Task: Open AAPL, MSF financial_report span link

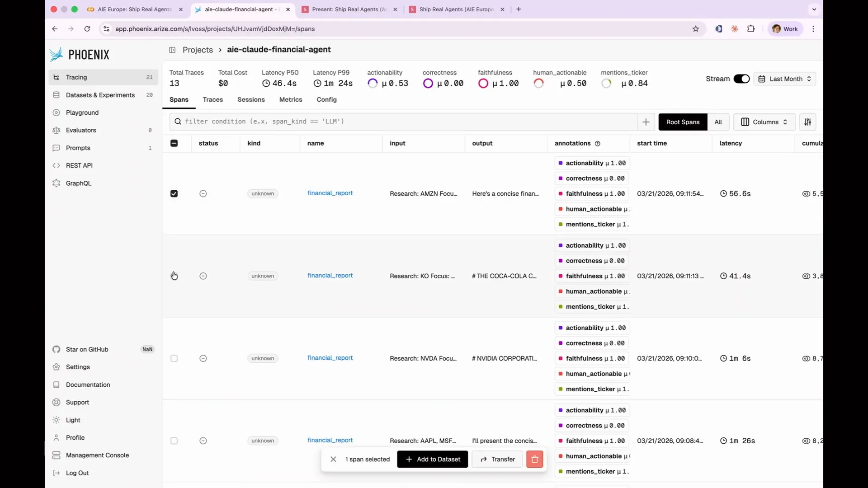Action: 330,440
